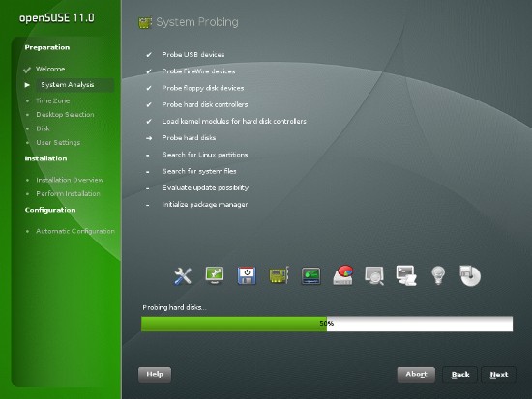Select the Installation Overview step
The image size is (532, 399).
(x=70, y=180)
